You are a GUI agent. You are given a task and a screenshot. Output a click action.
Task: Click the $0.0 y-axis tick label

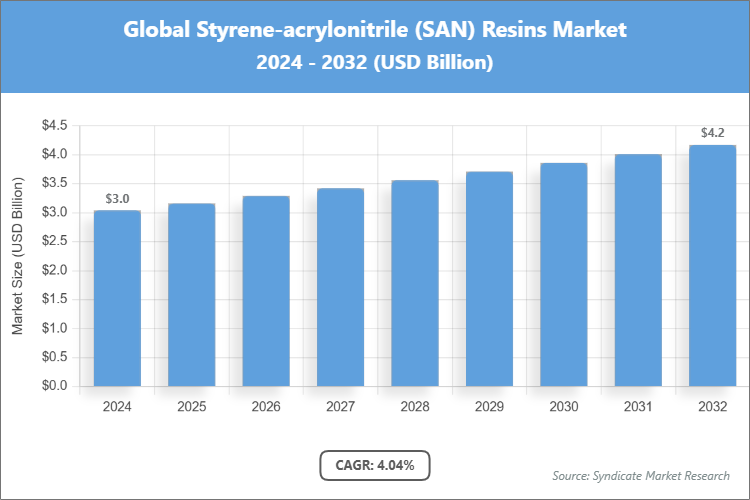point(55,386)
